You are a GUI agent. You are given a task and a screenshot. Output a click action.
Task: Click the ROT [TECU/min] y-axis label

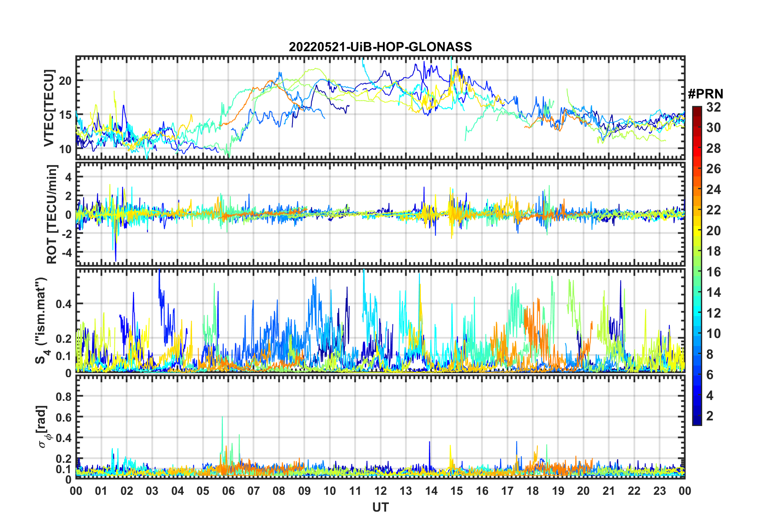click(x=52, y=214)
